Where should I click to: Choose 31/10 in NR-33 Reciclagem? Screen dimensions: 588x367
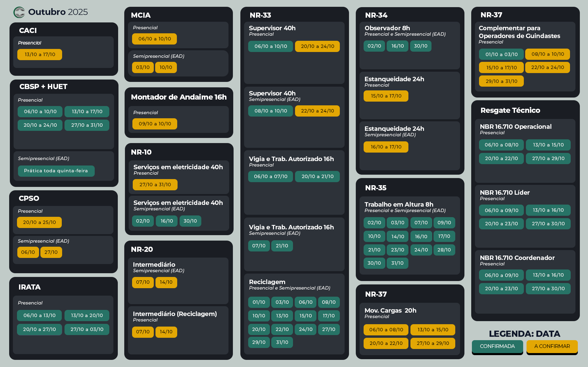pos(282,343)
